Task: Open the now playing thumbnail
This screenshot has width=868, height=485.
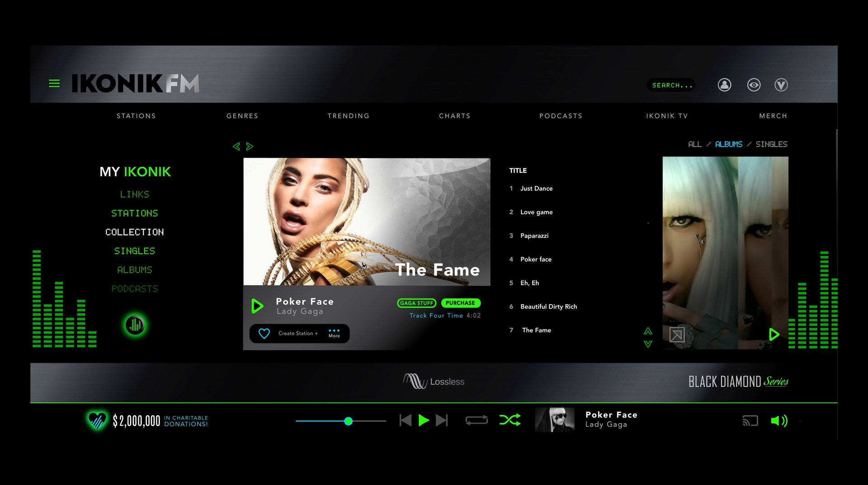Action: pos(555,420)
